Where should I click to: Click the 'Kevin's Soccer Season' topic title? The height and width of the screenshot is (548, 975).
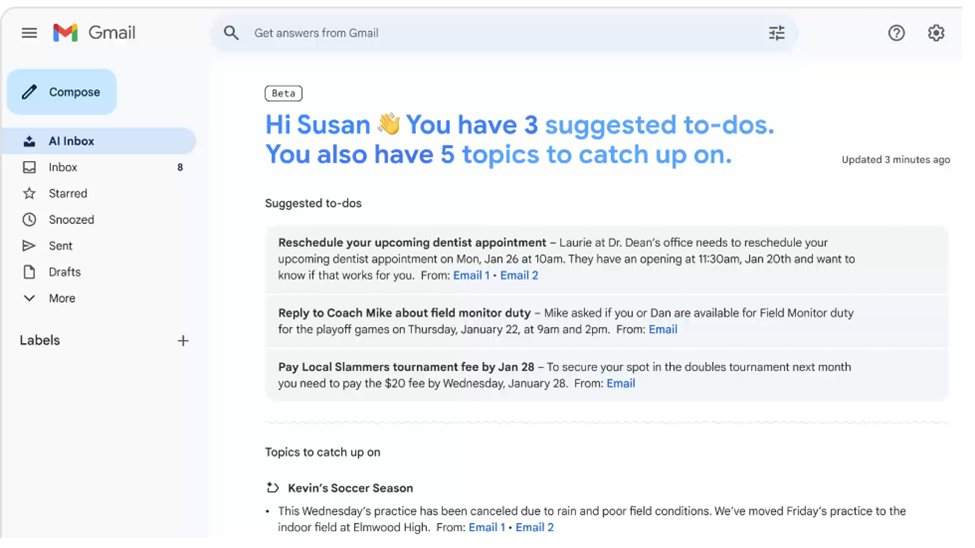point(350,488)
